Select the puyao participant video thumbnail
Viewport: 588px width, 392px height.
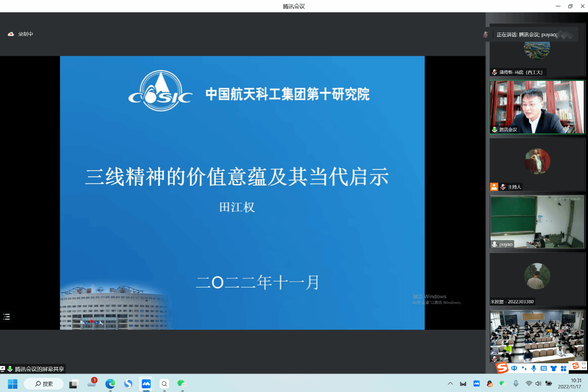(537, 222)
